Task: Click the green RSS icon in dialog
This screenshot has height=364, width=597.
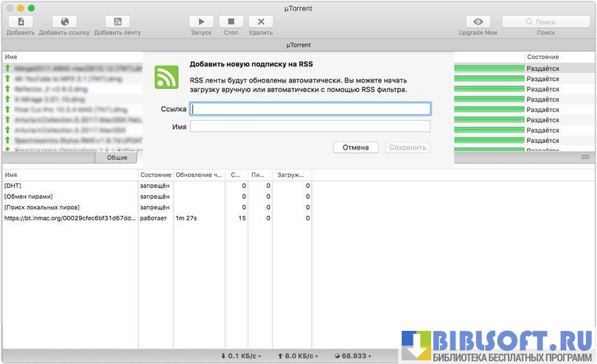Action: click(167, 77)
